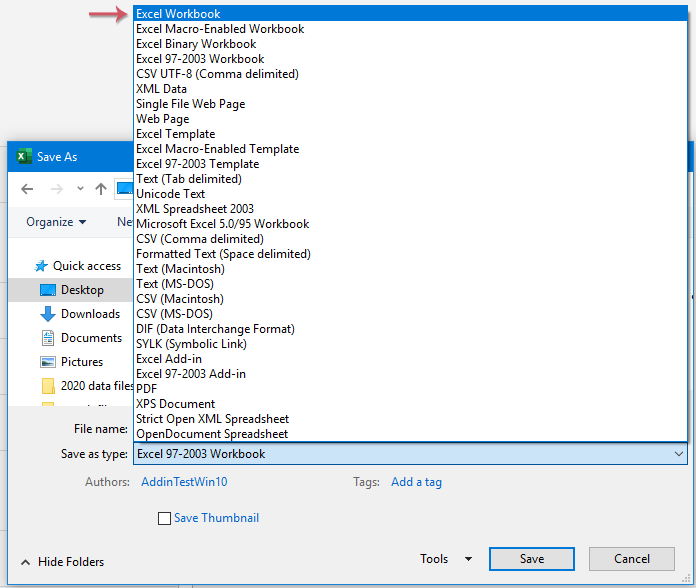This screenshot has width=696, height=588.
Task: Select CSV UTF-8 (Comma delimited) format
Action: pos(217,74)
